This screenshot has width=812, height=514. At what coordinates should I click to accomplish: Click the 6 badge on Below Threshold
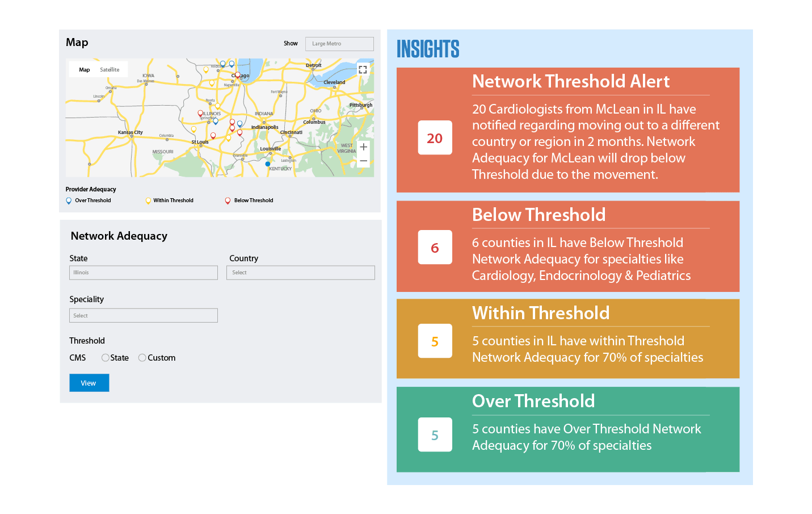click(x=435, y=247)
